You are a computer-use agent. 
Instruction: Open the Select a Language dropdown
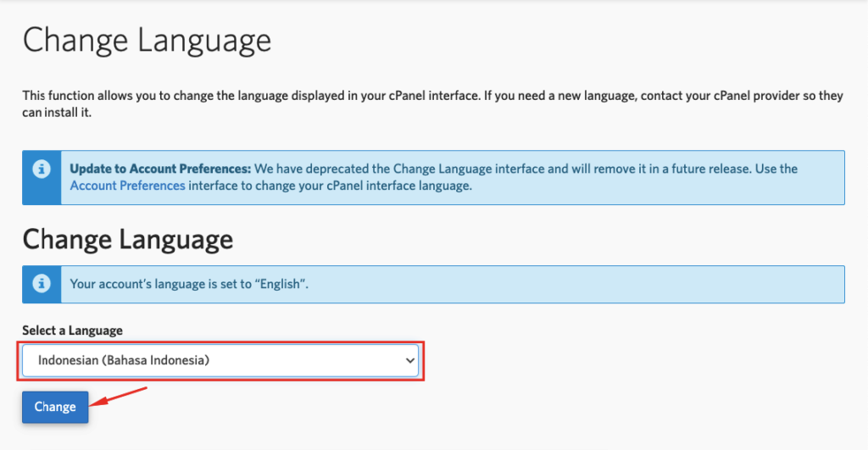[x=220, y=360]
